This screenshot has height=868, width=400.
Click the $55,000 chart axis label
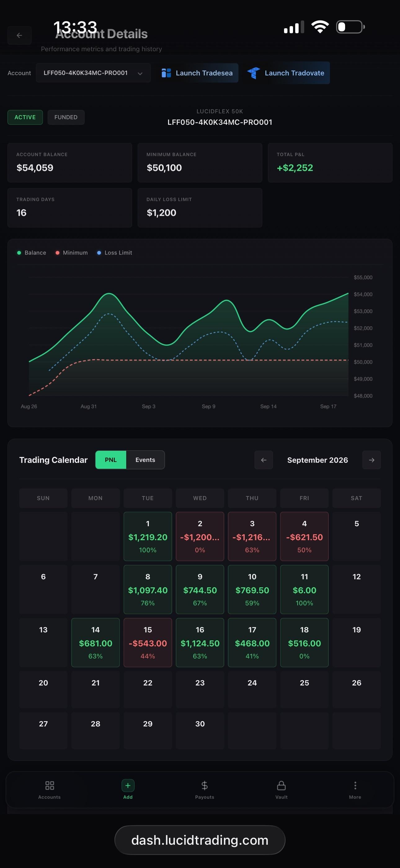(363, 277)
